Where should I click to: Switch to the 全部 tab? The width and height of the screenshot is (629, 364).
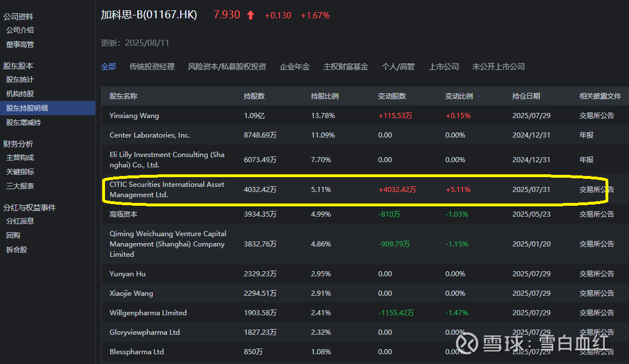point(108,66)
